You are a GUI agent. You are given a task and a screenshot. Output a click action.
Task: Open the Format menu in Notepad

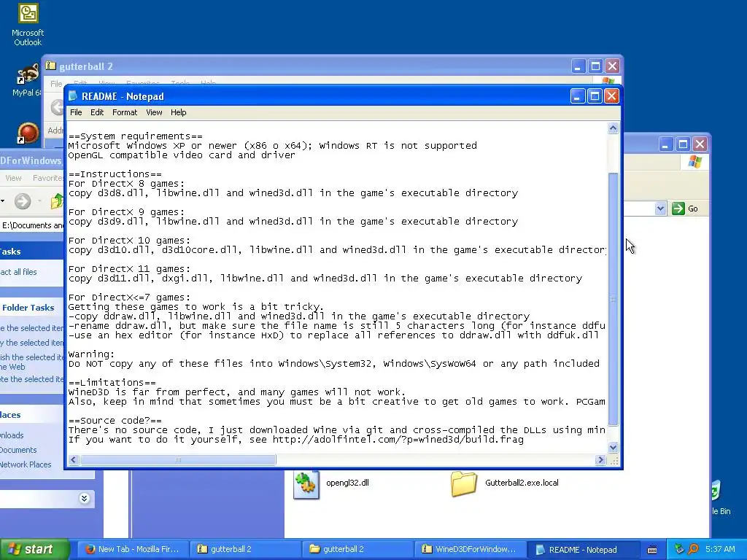[x=124, y=112]
